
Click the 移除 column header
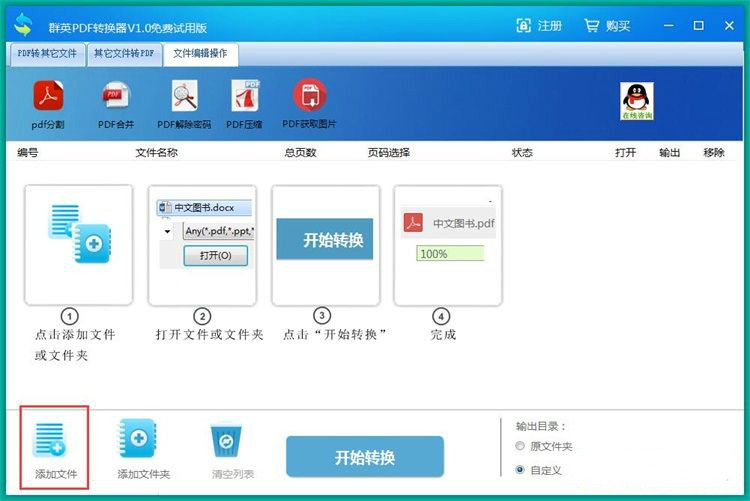click(714, 153)
